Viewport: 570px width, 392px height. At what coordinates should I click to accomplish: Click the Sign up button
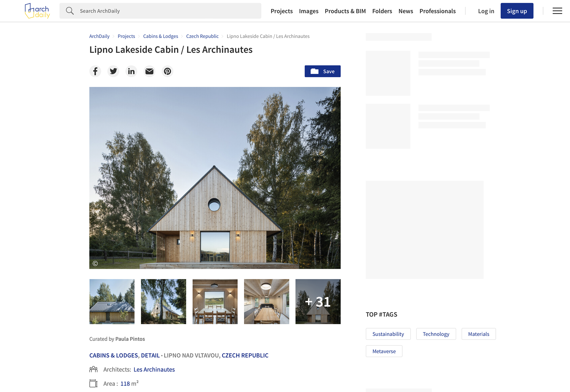[x=517, y=11]
